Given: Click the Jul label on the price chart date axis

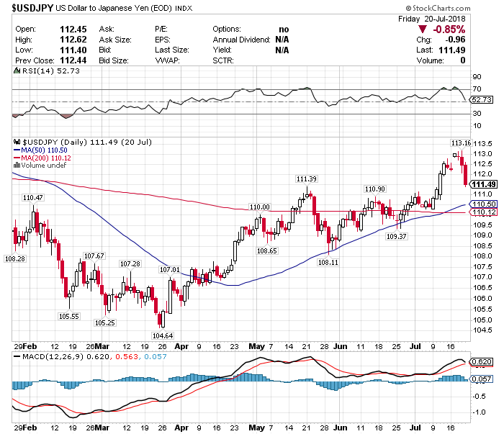Looking at the screenshot, I should 415,346.
